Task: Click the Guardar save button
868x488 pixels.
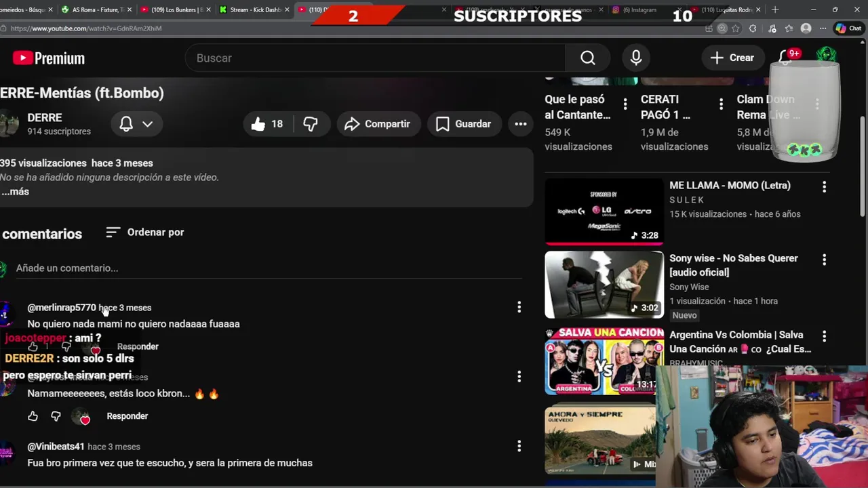Action: (464, 124)
